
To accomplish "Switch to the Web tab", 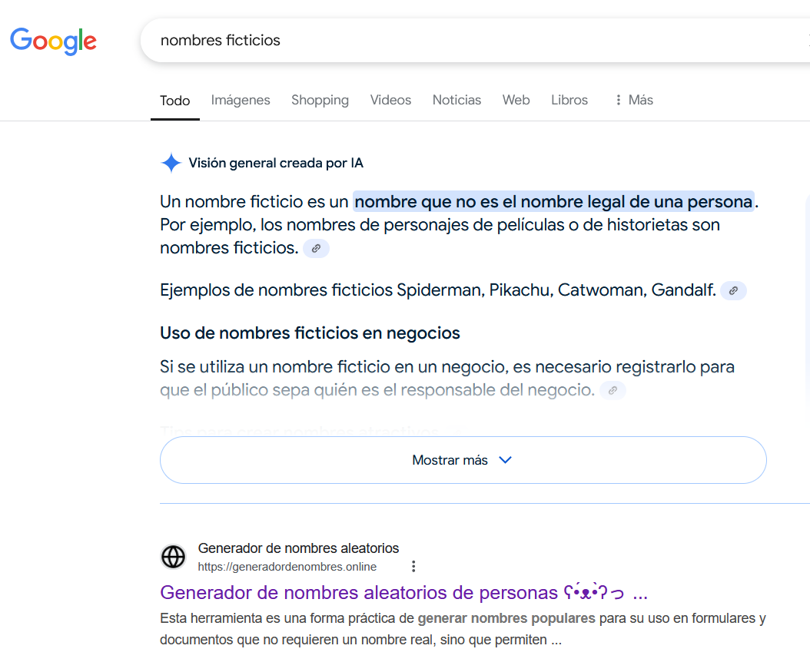I will pos(516,100).
